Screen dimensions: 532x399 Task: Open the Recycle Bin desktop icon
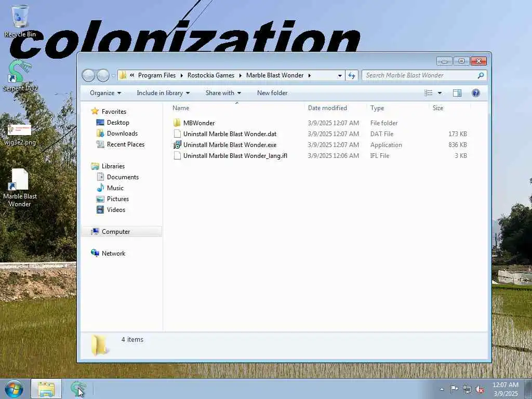pos(20,20)
